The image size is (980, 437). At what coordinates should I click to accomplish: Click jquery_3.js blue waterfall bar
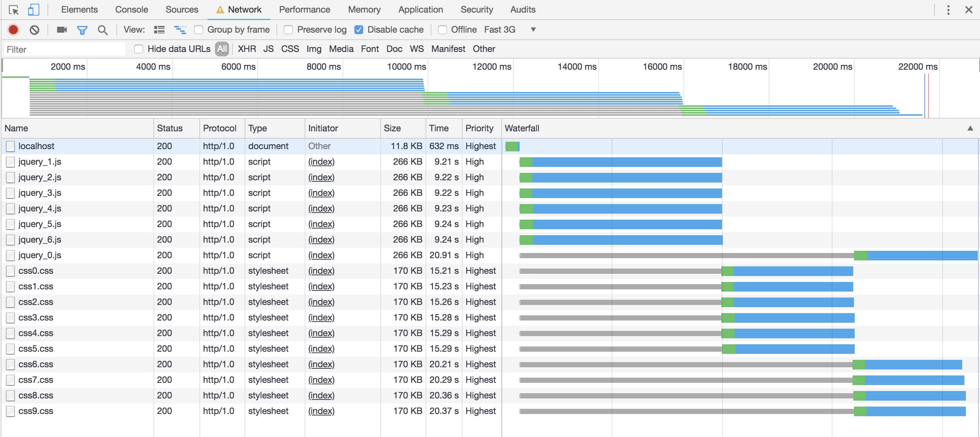(627, 193)
